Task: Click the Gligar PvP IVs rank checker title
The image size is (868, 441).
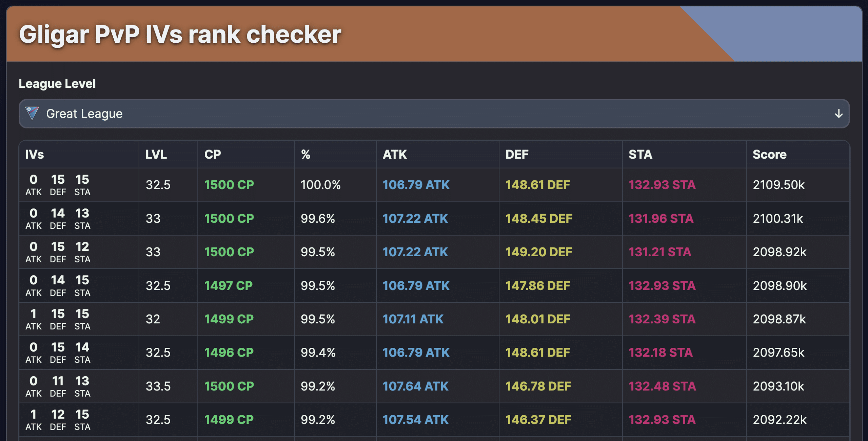Action: (x=180, y=35)
